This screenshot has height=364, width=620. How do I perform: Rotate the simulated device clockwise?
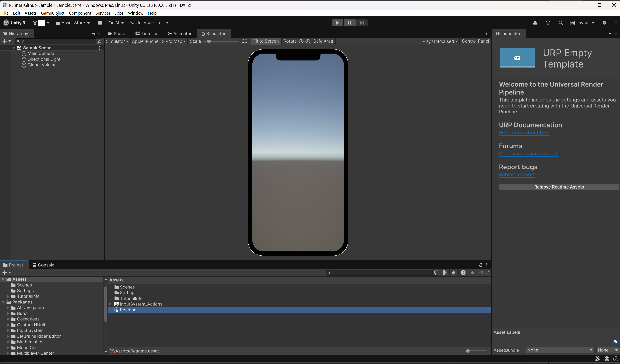302,41
